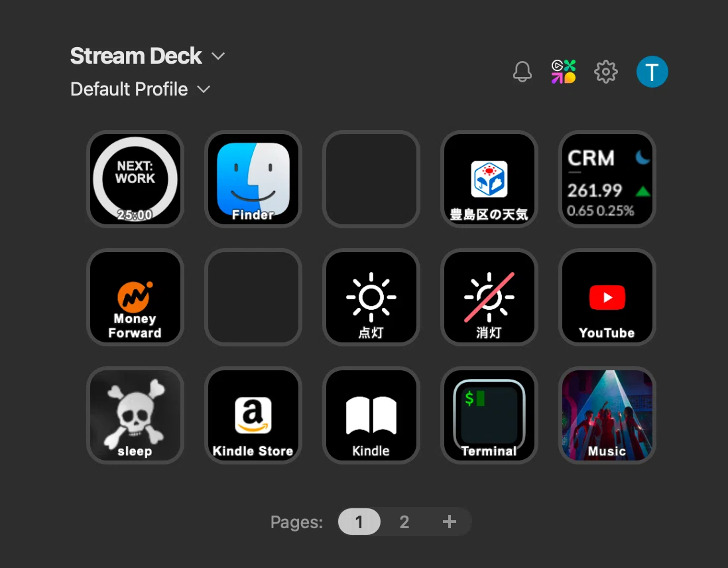Launch the Terminal key

tap(489, 415)
